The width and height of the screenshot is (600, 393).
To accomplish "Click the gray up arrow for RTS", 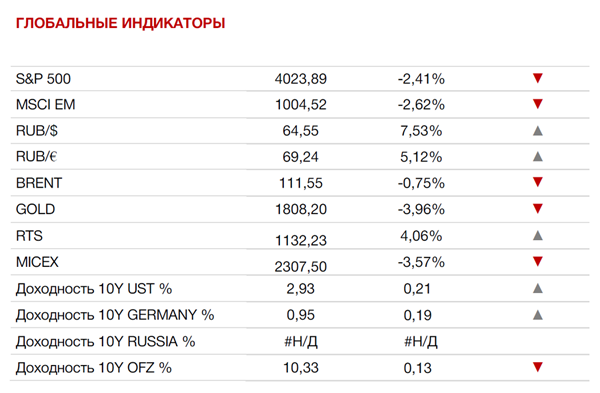I will [538, 235].
